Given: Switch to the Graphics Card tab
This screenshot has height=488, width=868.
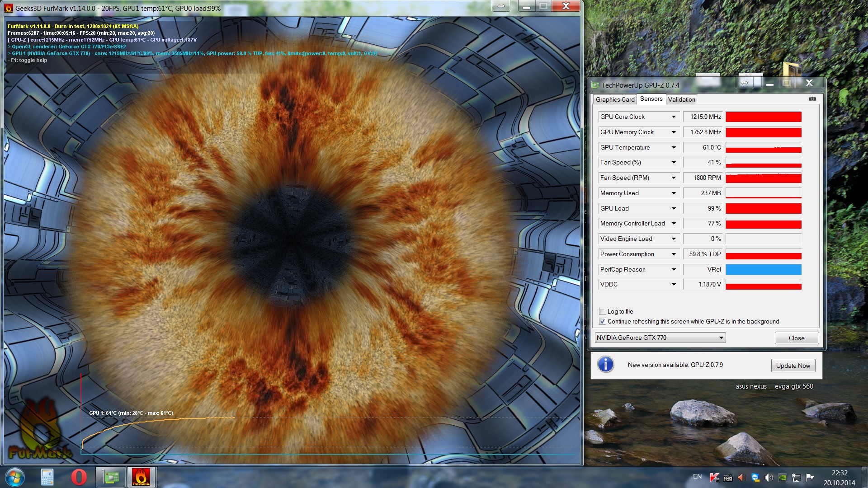Looking at the screenshot, I should pyautogui.click(x=615, y=99).
